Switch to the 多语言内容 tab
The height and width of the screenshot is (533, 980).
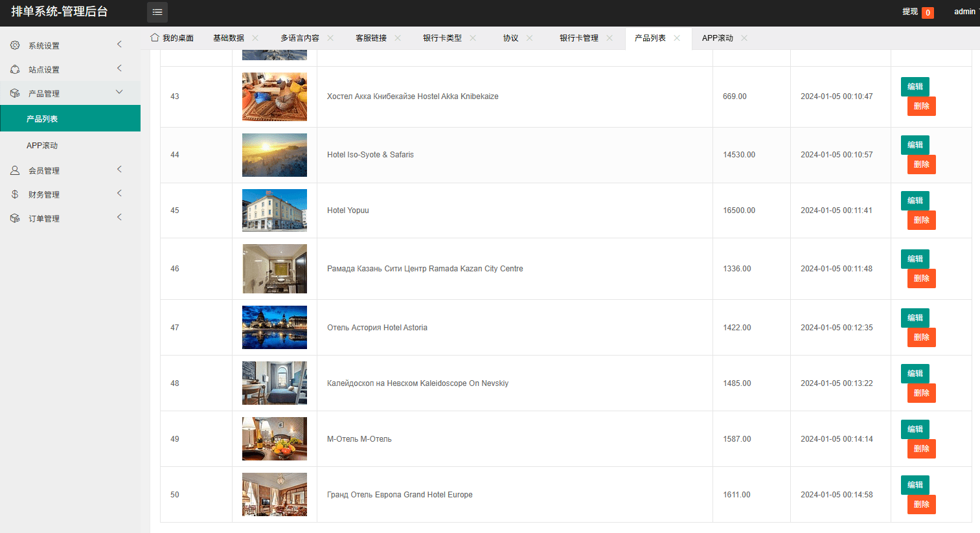click(x=299, y=38)
